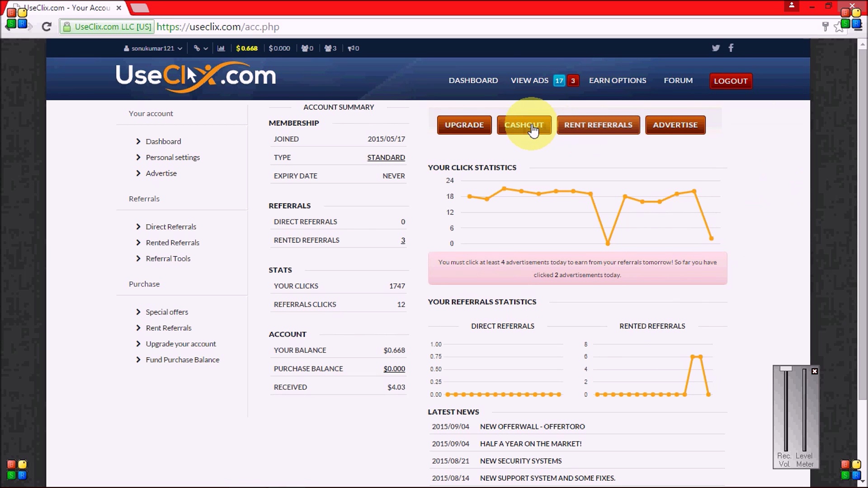Open the dropdown beside the link icon

206,48
